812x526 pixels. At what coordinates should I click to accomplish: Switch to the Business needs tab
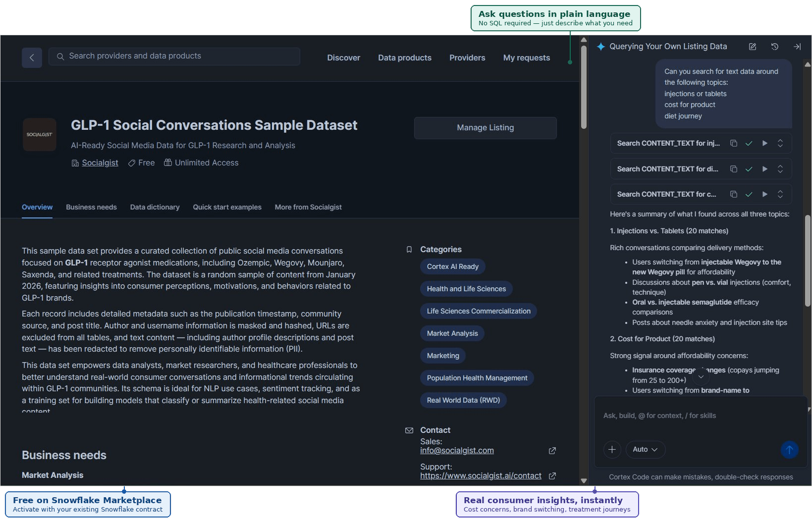tap(91, 207)
